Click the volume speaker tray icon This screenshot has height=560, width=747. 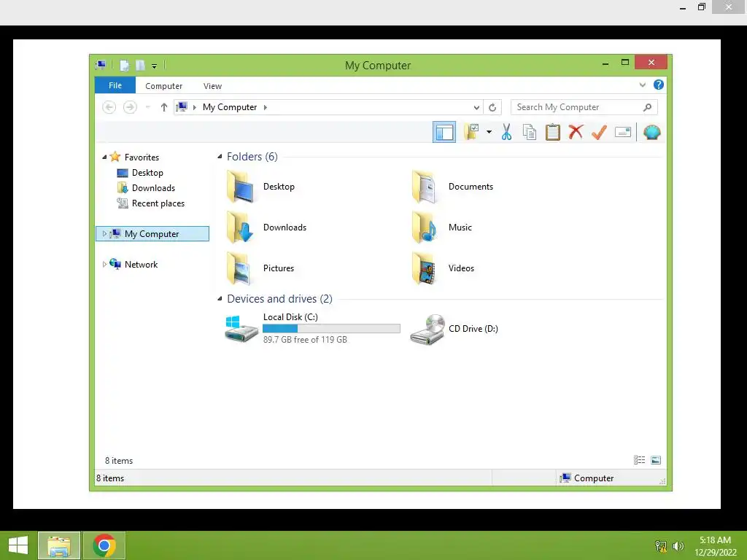tap(678, 545)
